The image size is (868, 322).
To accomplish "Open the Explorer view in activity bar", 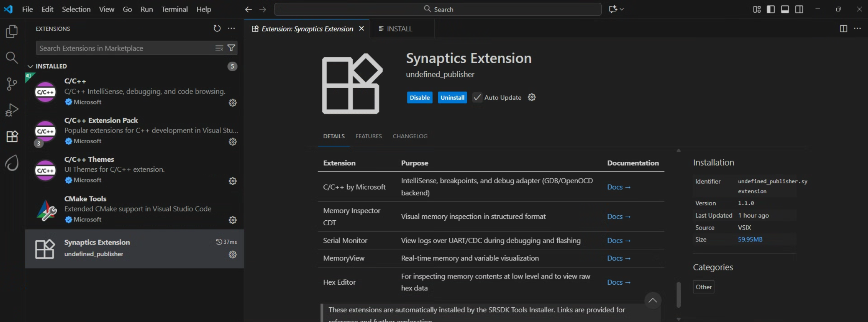I will tap(12, 32).
